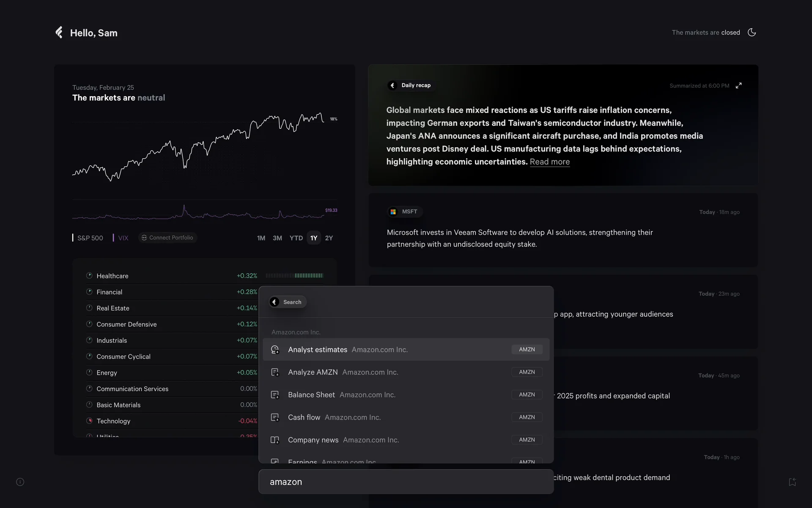Open the Read more link
This screenshot has width=812, height=508.
click(549, 162)
